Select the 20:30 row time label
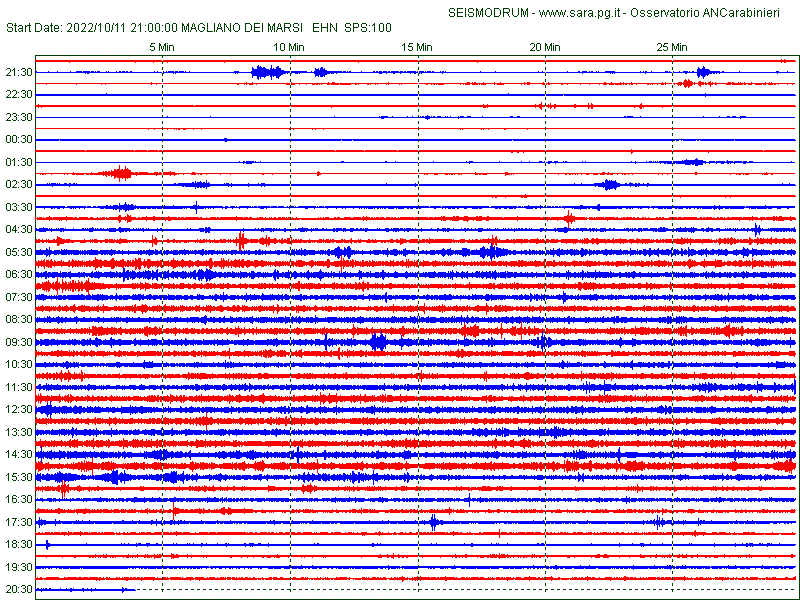800x600 pixels. click(19, 589)
